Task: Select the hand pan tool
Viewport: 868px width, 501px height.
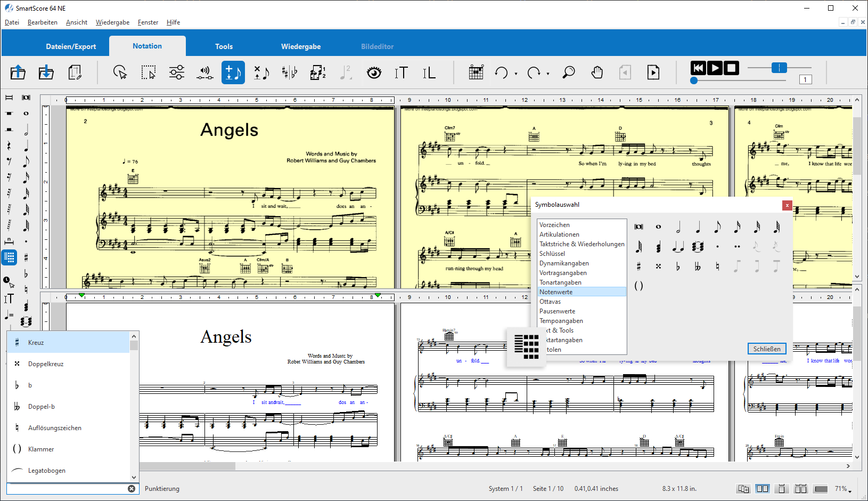Action: point(597,72)
